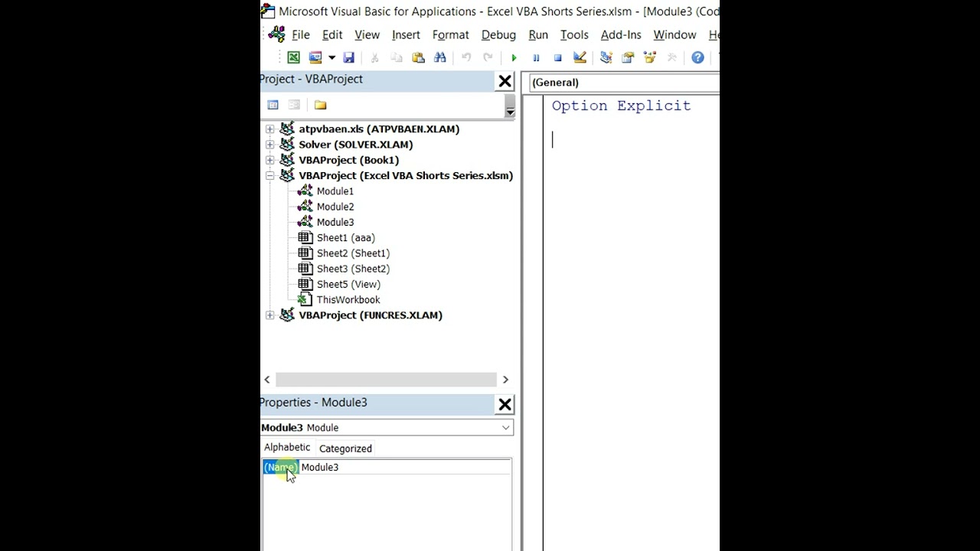Viewport: 980px width, 551px height.
Task: Open the Debug menu
Action: 498,34
